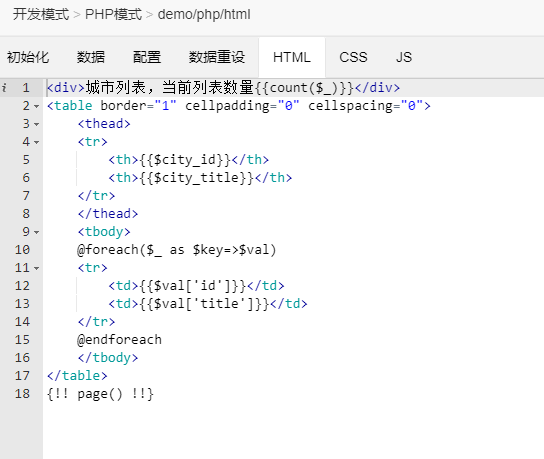Go to PHP模式 in the breadcrumb

[113, 15]
